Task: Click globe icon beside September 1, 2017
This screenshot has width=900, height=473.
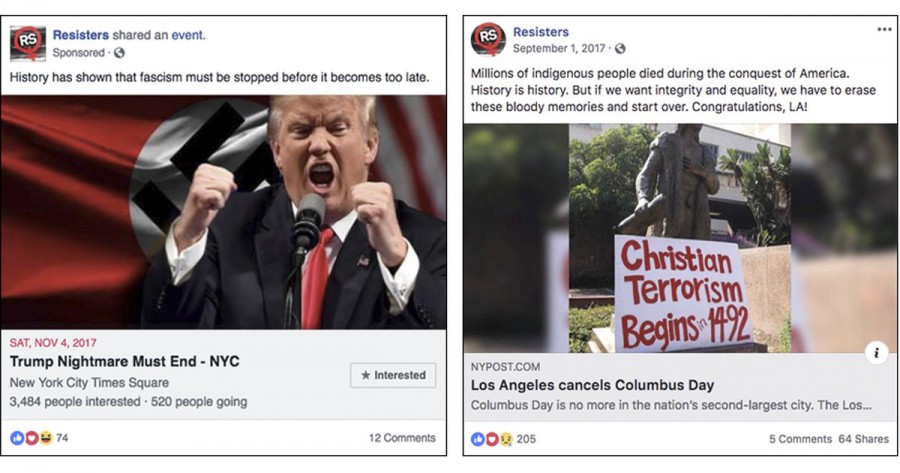Action: (620, 49)
